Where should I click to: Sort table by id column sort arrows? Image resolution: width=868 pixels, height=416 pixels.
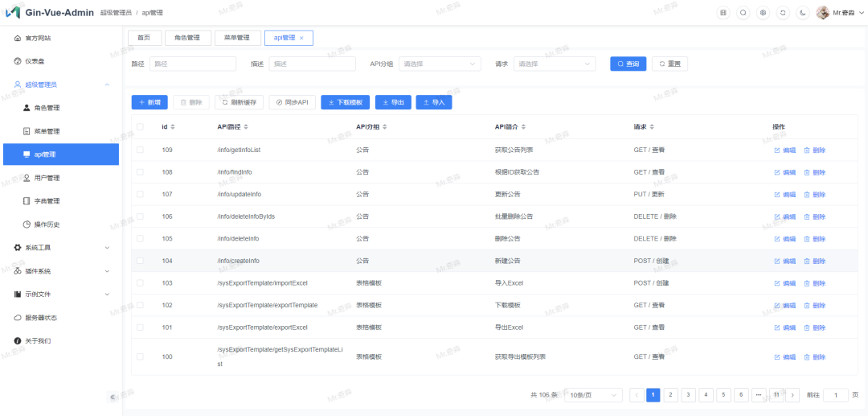(x=173, y=127)
